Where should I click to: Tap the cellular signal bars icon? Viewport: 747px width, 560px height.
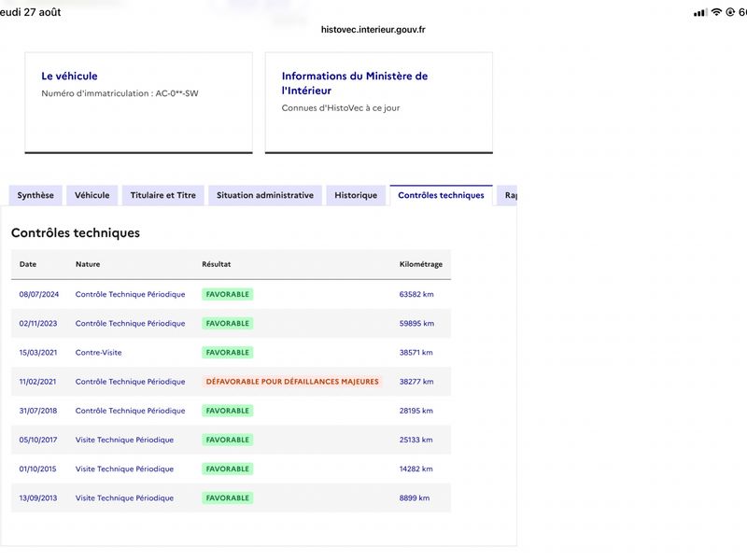(x=700, y=13)
